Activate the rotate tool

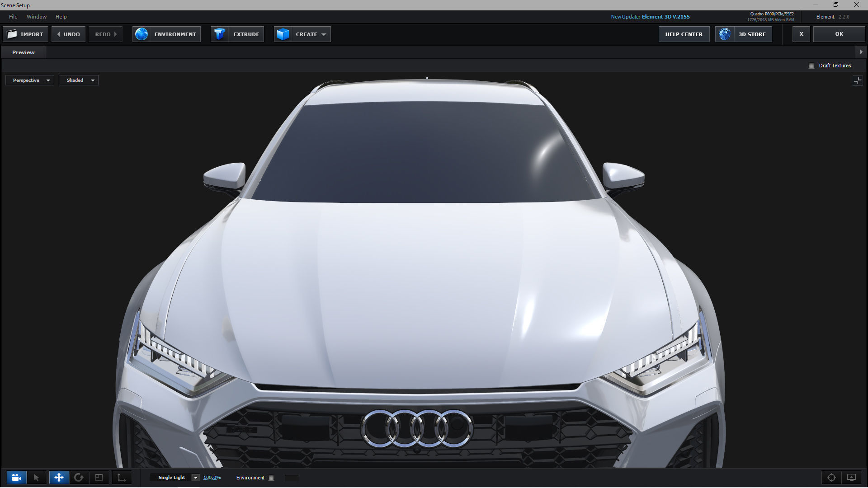79,478
